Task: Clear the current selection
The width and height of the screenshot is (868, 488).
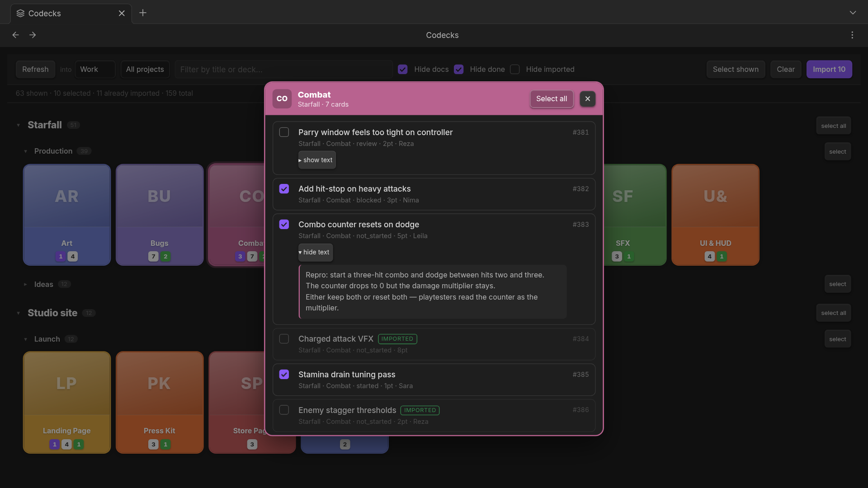Action: pyautogui.click(x=786, y=69)
